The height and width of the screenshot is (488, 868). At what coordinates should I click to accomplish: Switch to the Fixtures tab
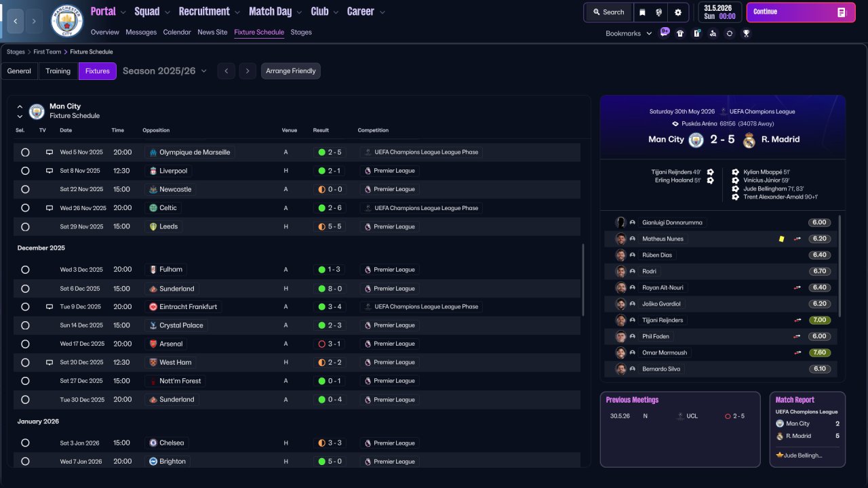pyautogui.click(x=98, y=71)
